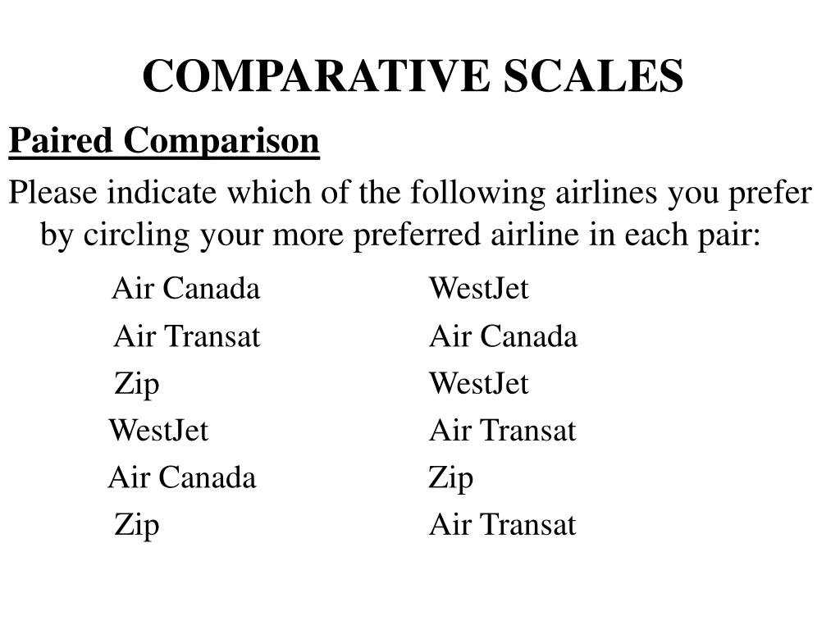
Task: Choose WestJet in the fourth pair
Action: coord(158,430)
